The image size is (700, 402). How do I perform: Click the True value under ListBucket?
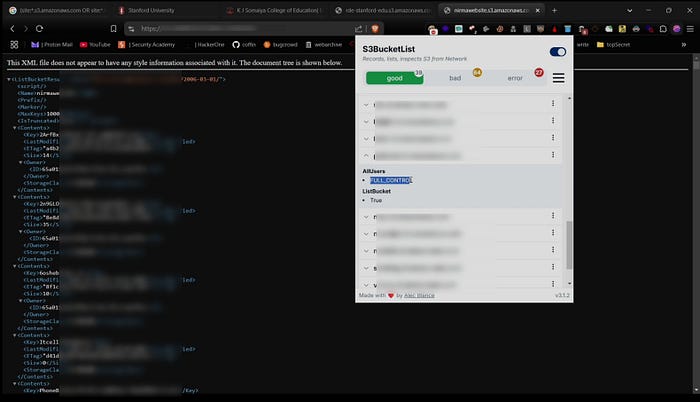point(376,201)
